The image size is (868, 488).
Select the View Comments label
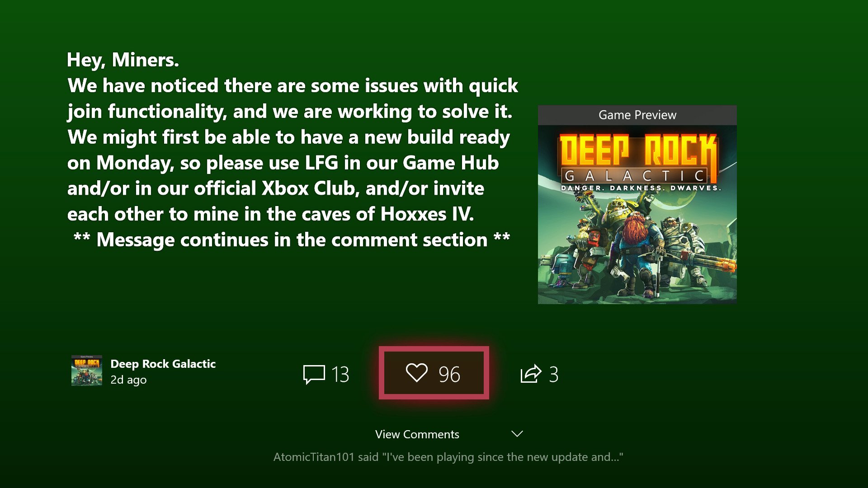pyautogui.click(x=417, y=434)
